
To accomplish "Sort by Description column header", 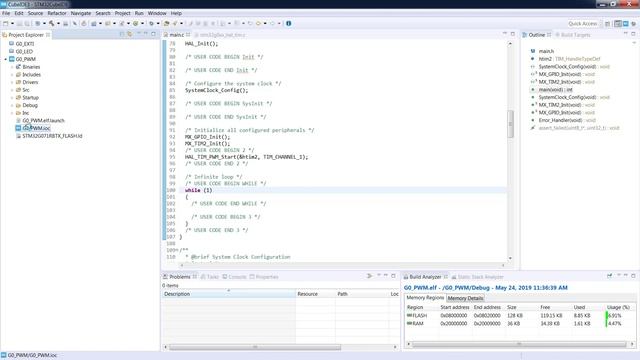I will 229,294.
